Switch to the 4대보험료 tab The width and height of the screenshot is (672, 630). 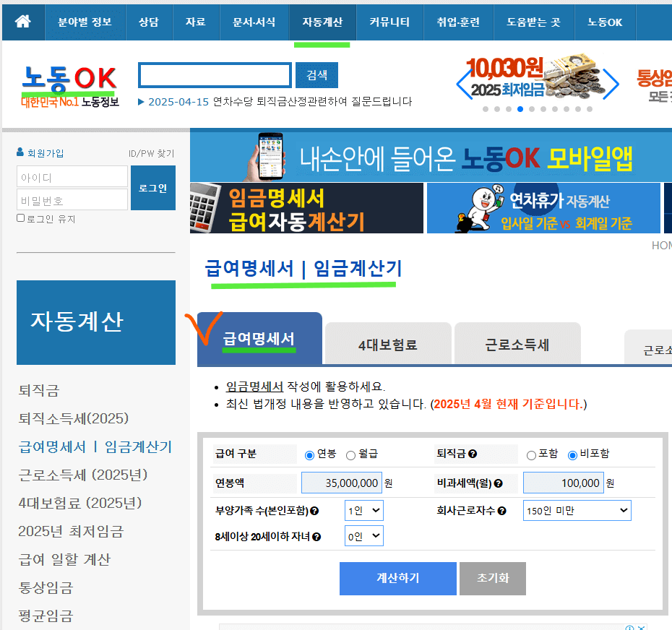[x=387, y=343]
